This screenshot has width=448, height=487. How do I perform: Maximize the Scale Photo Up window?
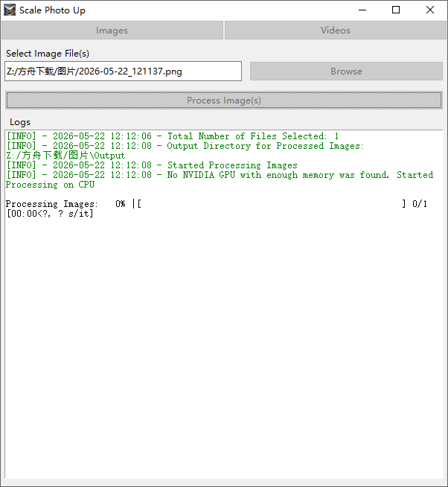[x=396, y=10]
